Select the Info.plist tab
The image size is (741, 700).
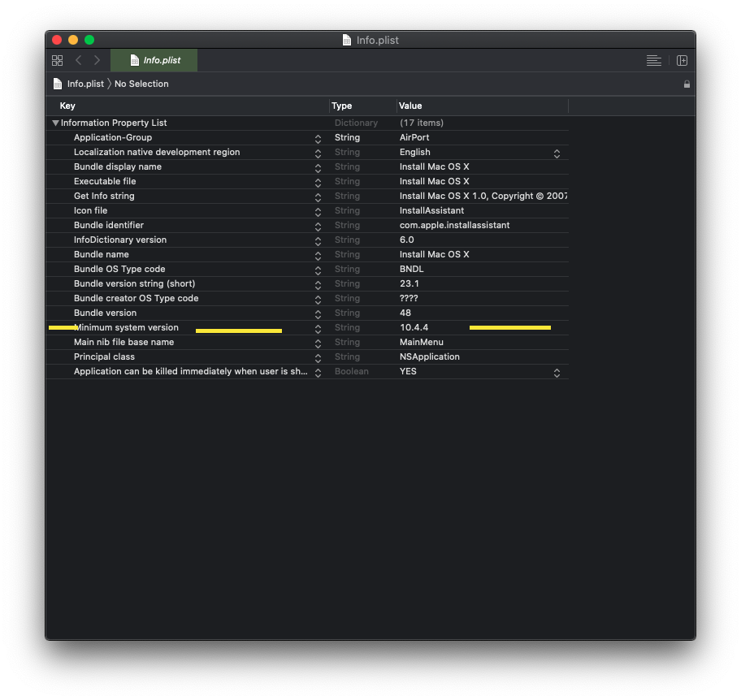(154, 60)
